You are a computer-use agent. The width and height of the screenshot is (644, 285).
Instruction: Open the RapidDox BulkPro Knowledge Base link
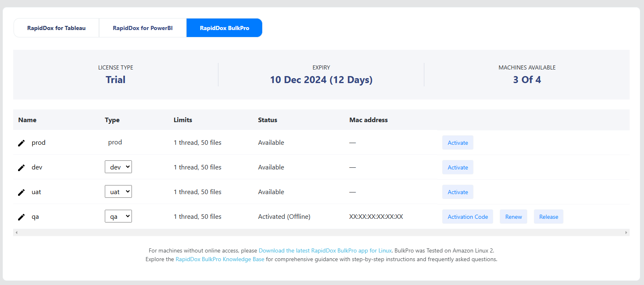coord(220,260)
